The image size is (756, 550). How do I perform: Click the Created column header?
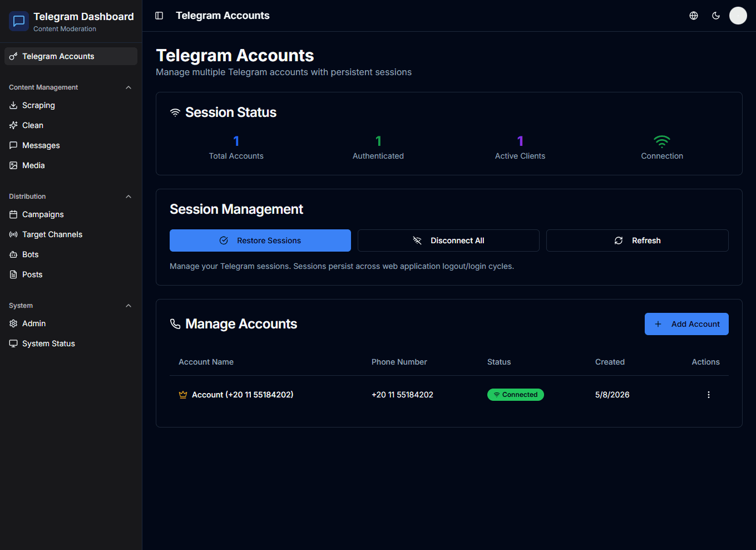610,362
